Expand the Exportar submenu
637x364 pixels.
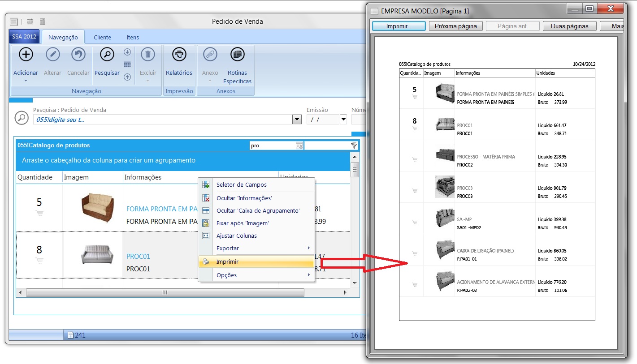point(309,248)
